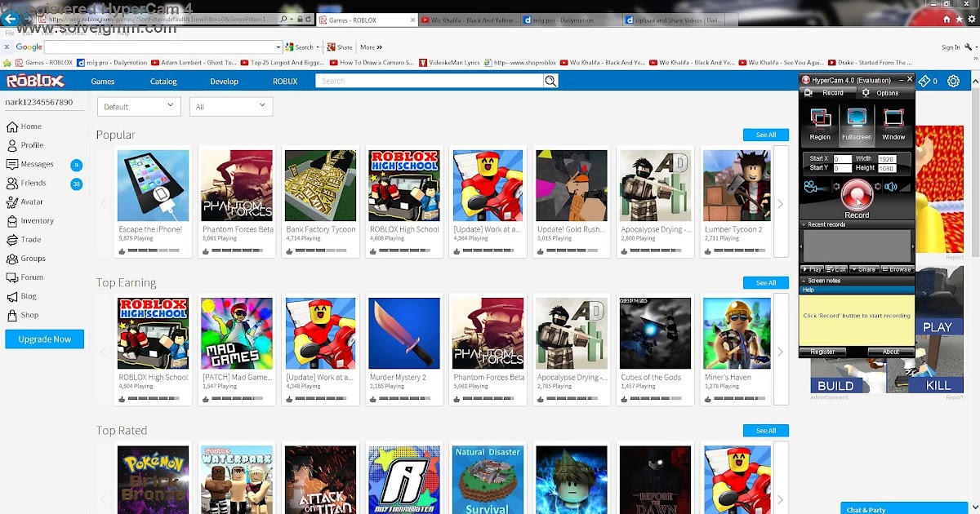
Task: Open ROBUX in Roblox navigation bar
Action: pos(285,82)
